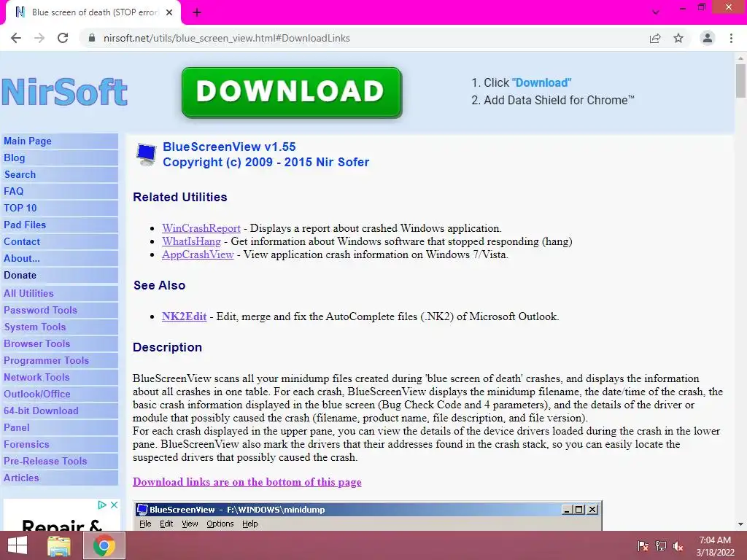Open Chrome's three-dot menu
Viewport: 747px width, 560px height.
click(x=731, y=38)
